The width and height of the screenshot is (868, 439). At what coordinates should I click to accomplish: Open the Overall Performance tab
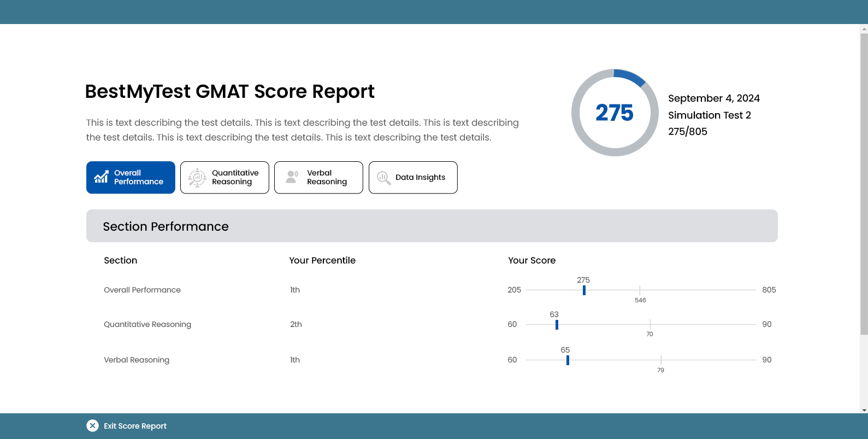[x=131, y=177]
